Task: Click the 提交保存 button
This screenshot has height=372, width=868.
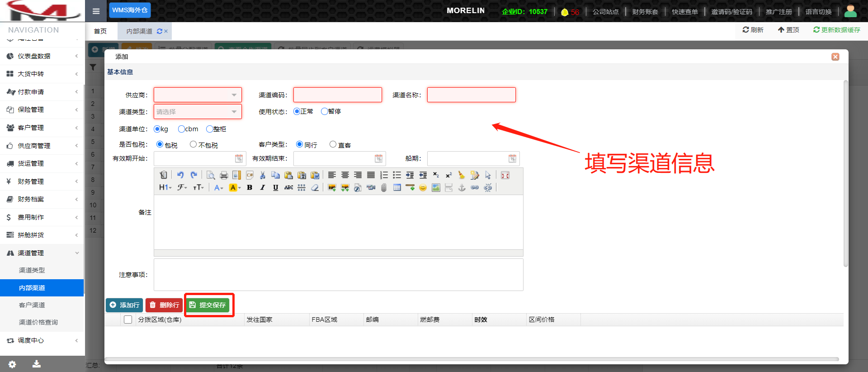Action: [x=208, y=305]
